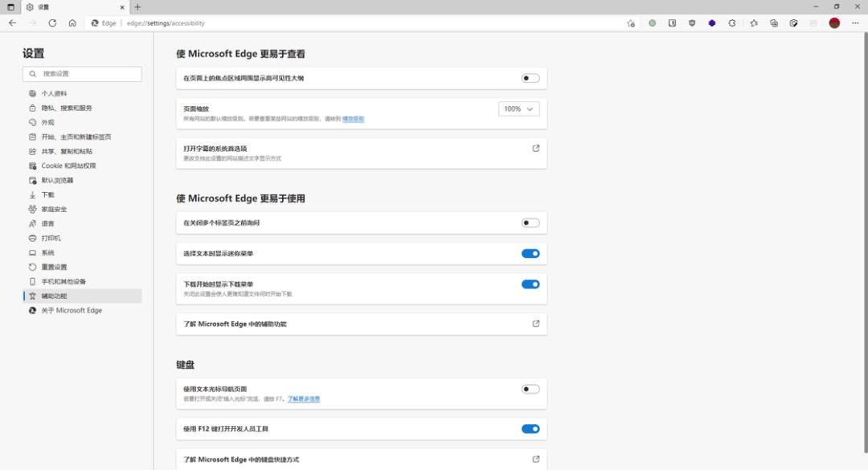Viewport: 868px width, 470px height.
Task: Click the 使 Microsoft Edge 更易于使用 heading
Action: click(x=240, y=198)
